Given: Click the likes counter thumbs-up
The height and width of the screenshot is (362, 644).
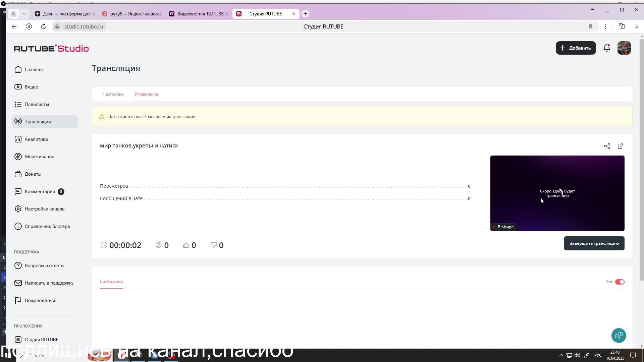Looking at the screenshot, I should (190, 245).
